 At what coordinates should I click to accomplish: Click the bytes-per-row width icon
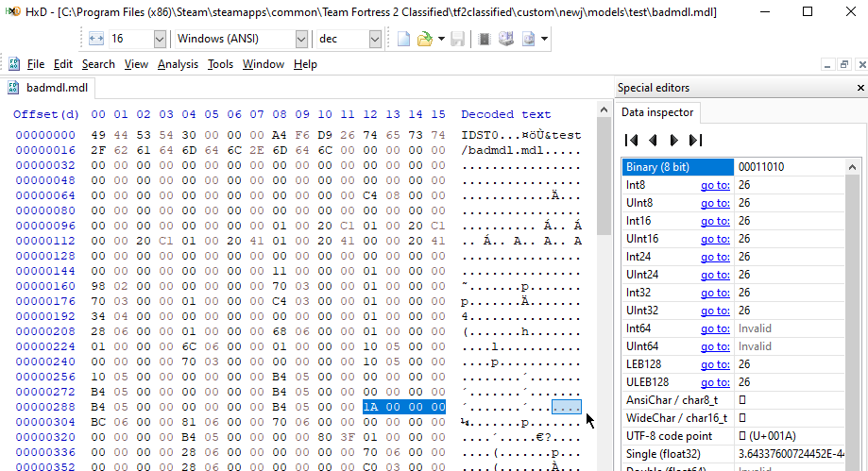coord(96,39)
